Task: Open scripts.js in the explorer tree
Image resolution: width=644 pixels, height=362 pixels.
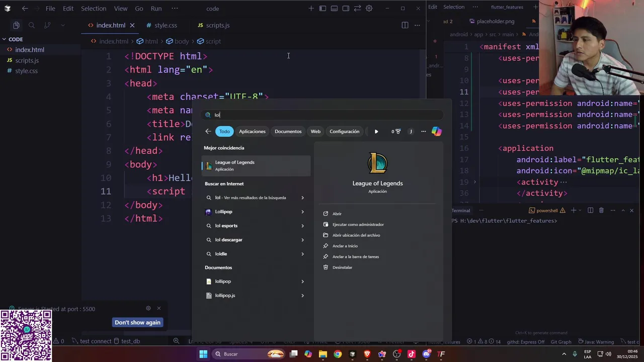Action: [27, 60]
